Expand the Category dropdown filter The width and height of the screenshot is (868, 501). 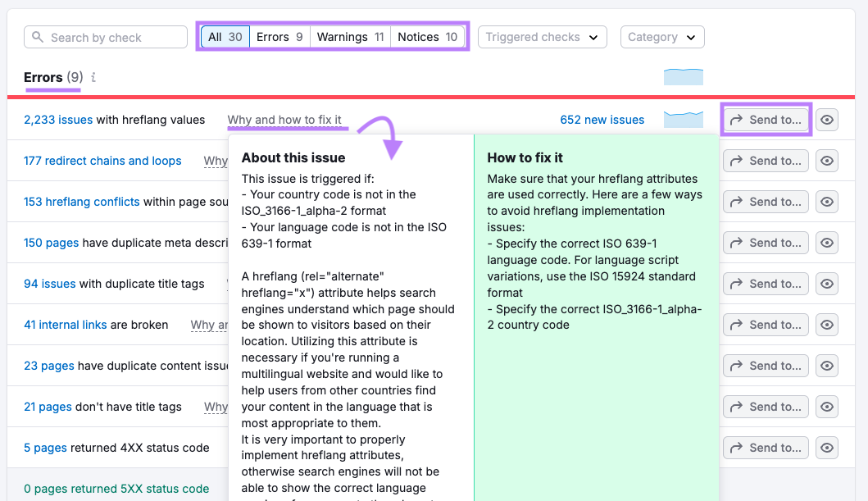tap(661, 37)
